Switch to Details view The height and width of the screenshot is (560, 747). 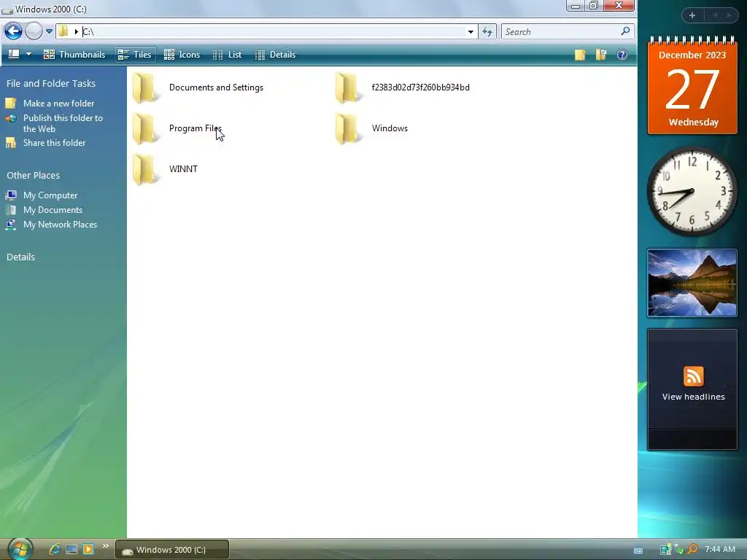pos(275,55)
